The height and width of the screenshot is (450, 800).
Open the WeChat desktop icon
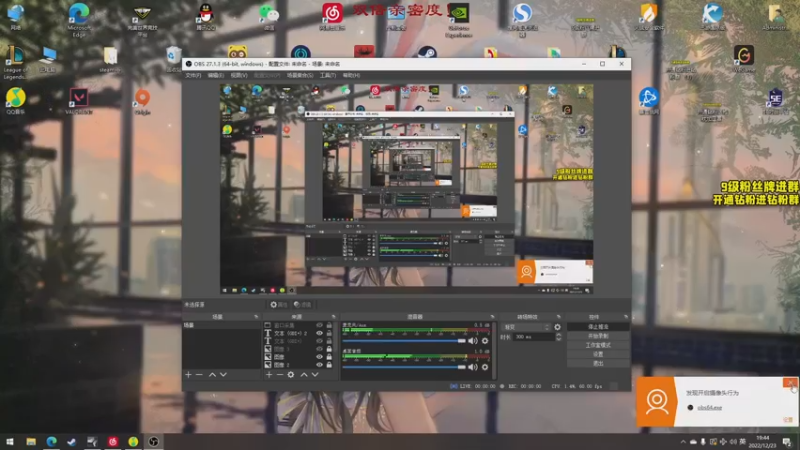pyautogui.click(x=269, y=17)
